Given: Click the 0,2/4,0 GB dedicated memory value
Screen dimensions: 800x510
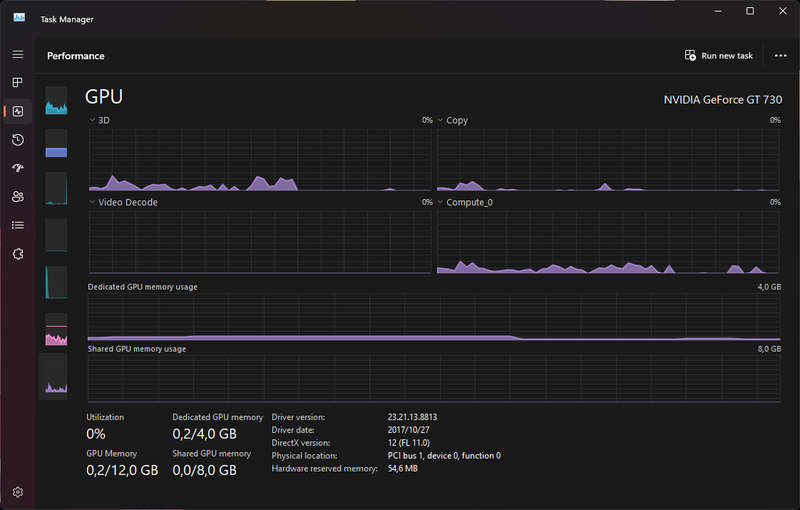Looking at the screenshot, I should 205,434.
